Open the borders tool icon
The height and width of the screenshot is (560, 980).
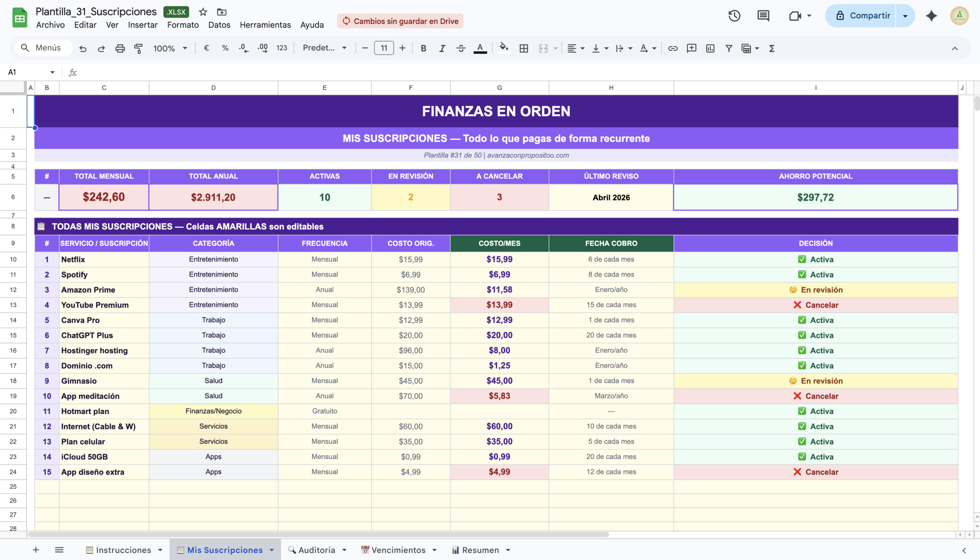pyautogui.click(x=523, y=48)
